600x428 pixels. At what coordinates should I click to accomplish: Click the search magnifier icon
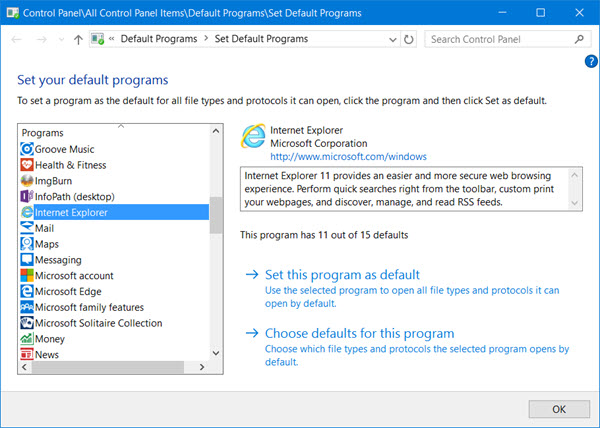coord(579,39)
